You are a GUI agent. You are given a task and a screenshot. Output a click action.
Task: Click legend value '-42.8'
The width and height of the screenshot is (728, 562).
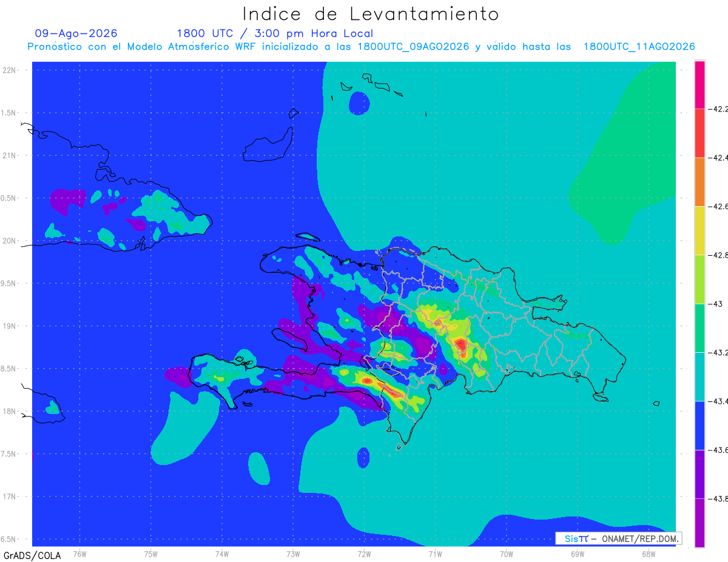(x=718, y=255)
